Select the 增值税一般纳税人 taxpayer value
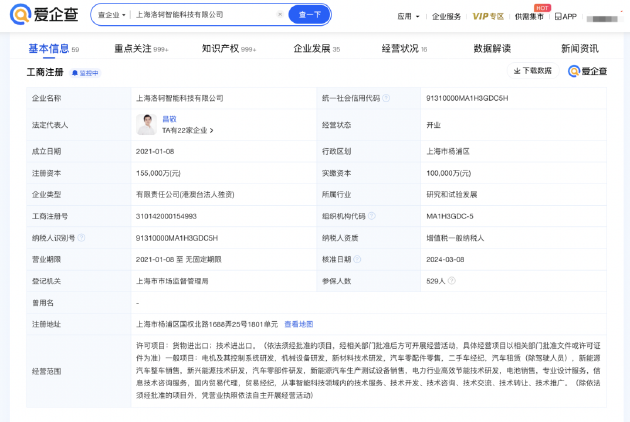The width and height of the screenshot is (630, 422). [x=455, y=238]
